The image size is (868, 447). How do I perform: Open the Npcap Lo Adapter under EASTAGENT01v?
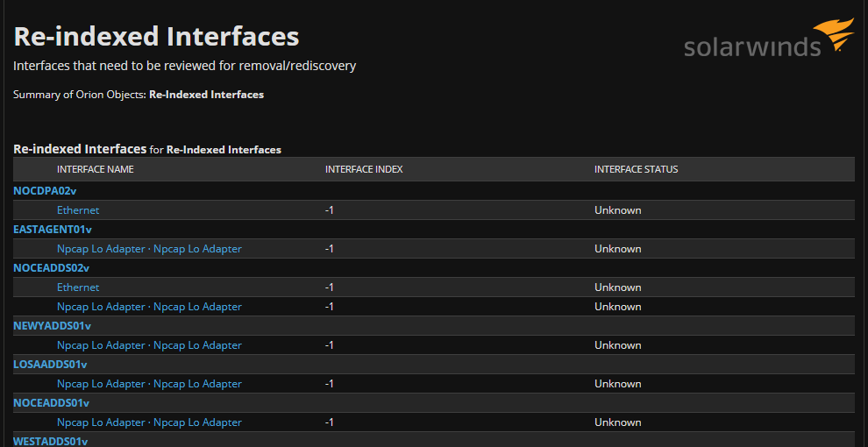pyautogui.click(x=149, y=249)
